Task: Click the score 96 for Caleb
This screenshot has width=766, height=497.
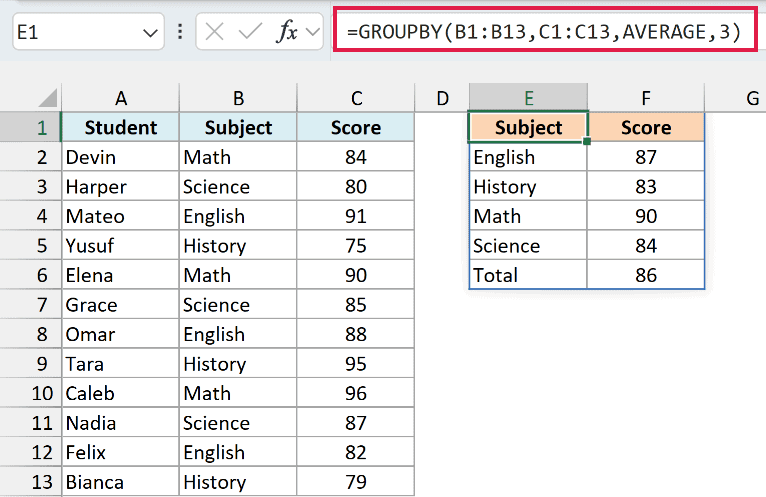Action: [x=356, y=393]
